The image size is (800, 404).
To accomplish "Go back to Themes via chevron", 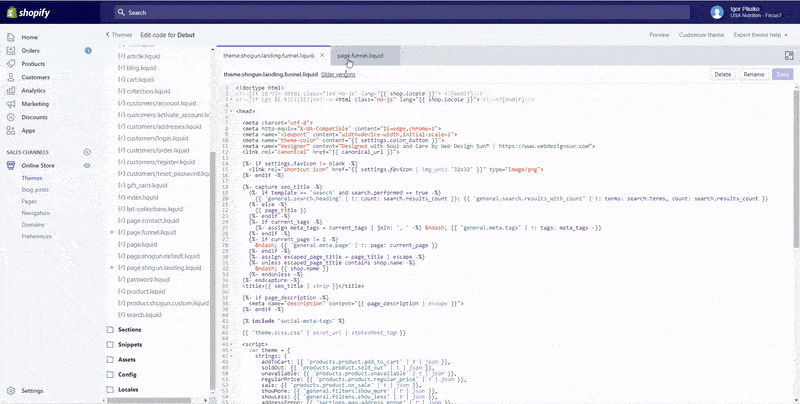I will point(108,35).
